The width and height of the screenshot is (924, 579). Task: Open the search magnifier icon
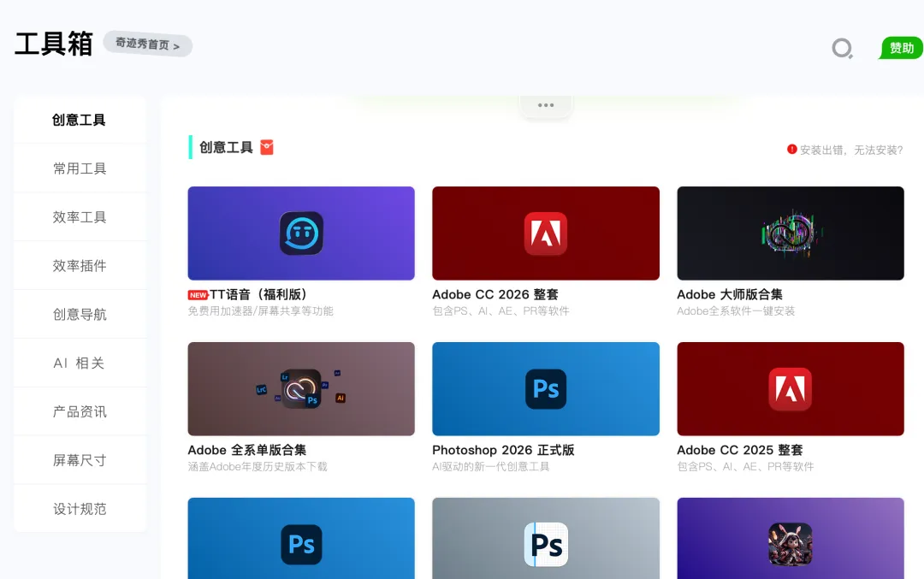pyautogui.click(x=842, y=48)
